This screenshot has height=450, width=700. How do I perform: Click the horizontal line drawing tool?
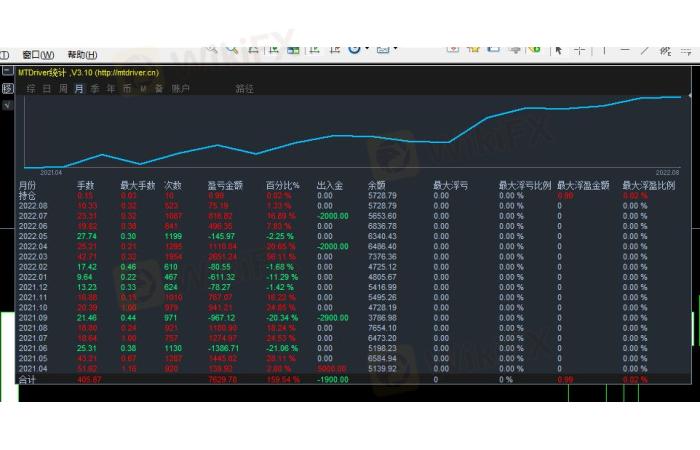coord(626,50)
